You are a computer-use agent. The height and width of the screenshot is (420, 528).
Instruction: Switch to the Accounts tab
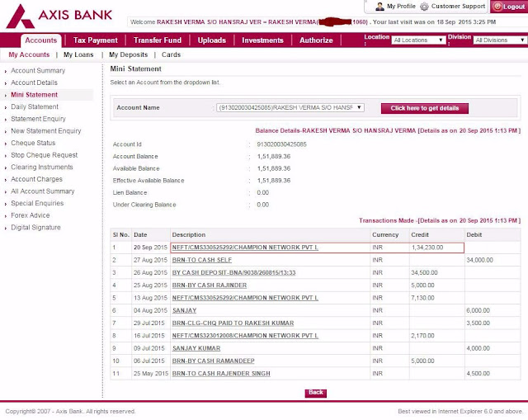coord(41,40)
